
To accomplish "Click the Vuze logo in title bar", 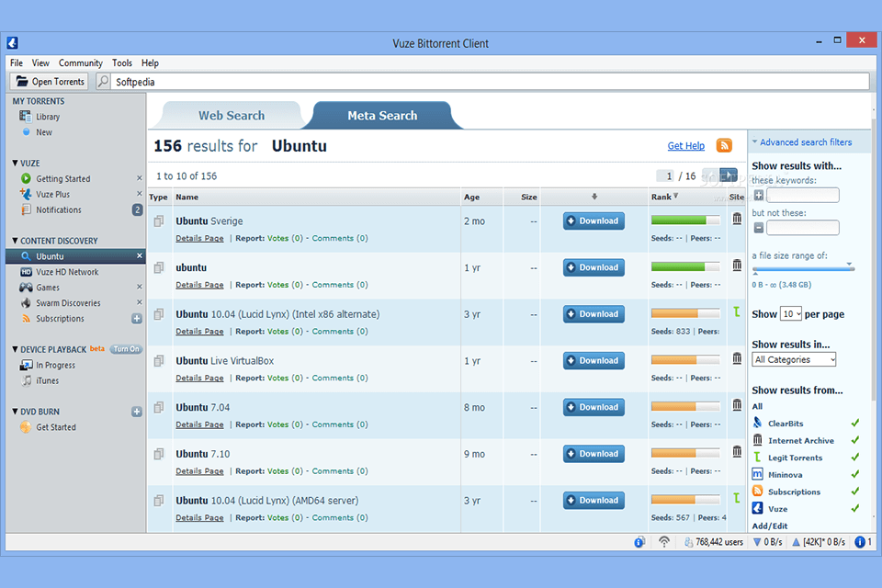I will (x=12, y=43).
